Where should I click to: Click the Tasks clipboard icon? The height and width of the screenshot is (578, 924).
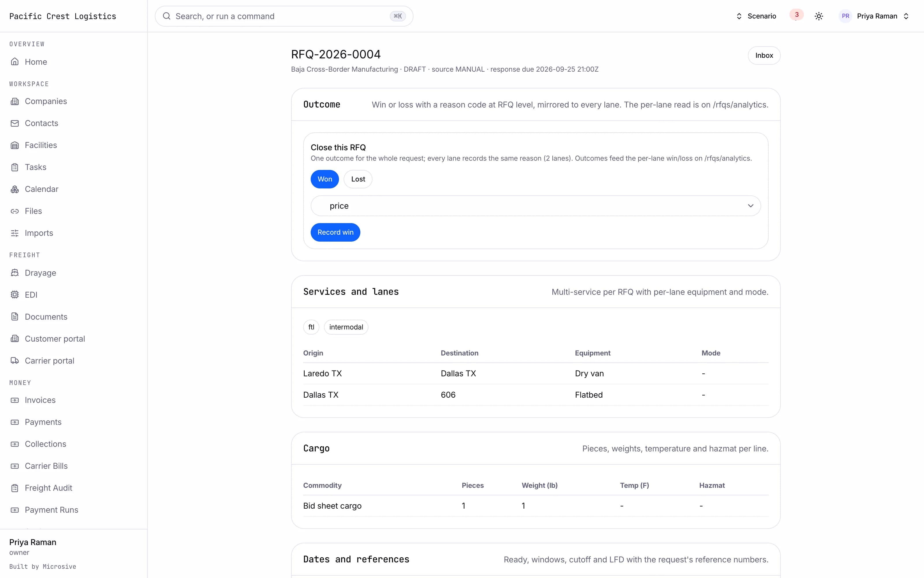14,167
